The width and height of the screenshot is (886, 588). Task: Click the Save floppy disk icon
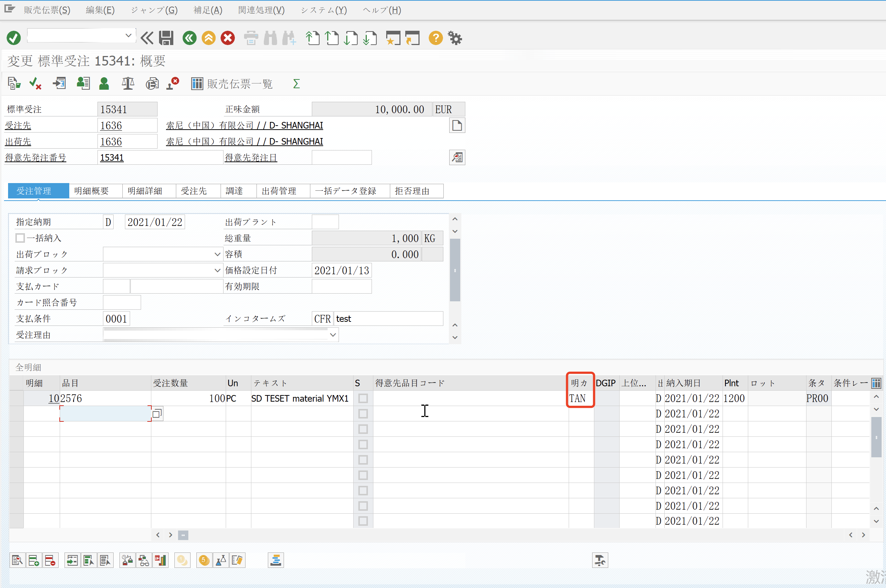tap(166, 38)
